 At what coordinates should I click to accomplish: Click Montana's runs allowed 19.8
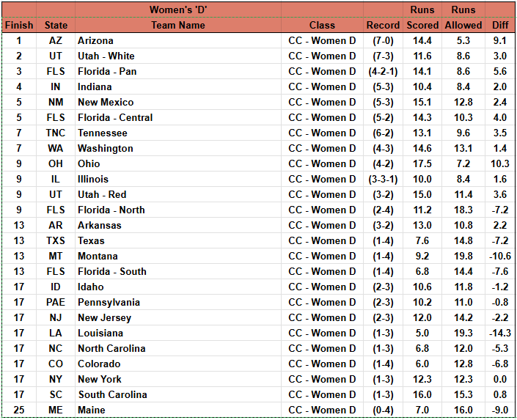click(463, 256)
